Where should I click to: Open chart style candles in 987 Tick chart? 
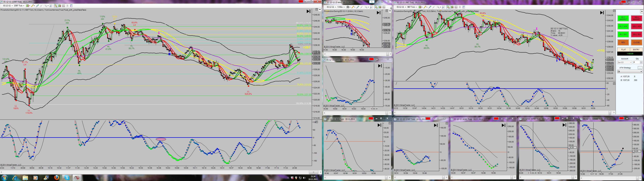click(420, 7)
